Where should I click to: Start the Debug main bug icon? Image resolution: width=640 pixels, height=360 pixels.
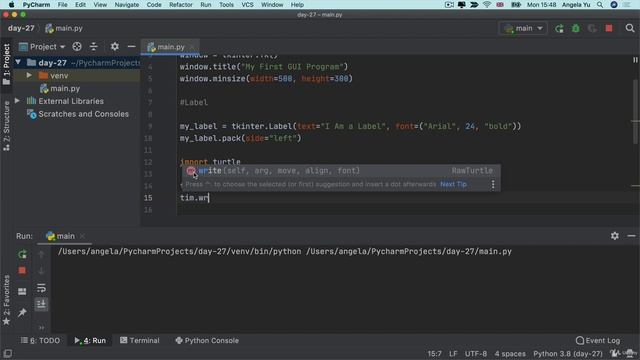[x=576, y=29]
